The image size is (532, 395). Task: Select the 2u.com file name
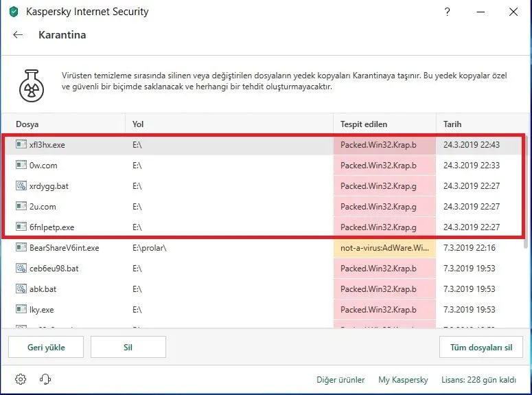pos(43,207)
